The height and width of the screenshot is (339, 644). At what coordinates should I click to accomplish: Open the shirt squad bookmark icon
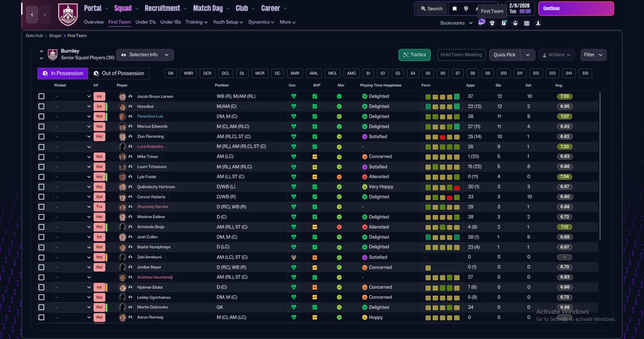point(492,23)
